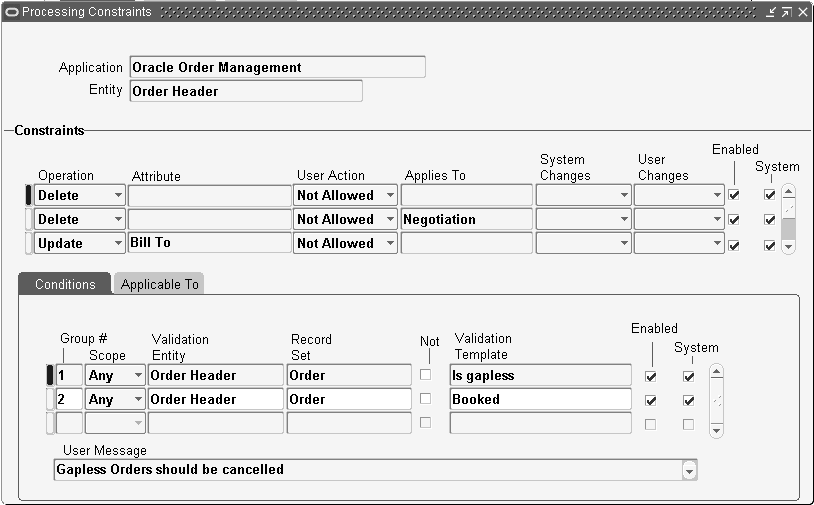Click Group # field containing 2

point(69,399)
